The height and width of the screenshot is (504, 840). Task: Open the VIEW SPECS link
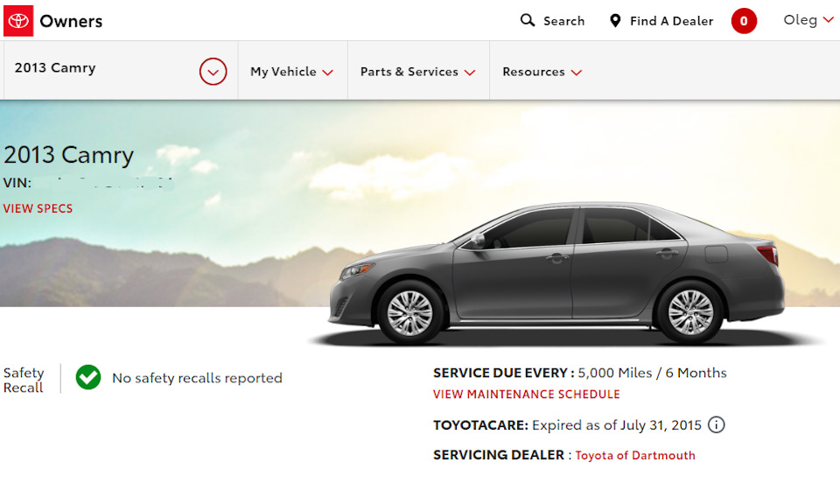pyautogui.click(x=38, y=208)
